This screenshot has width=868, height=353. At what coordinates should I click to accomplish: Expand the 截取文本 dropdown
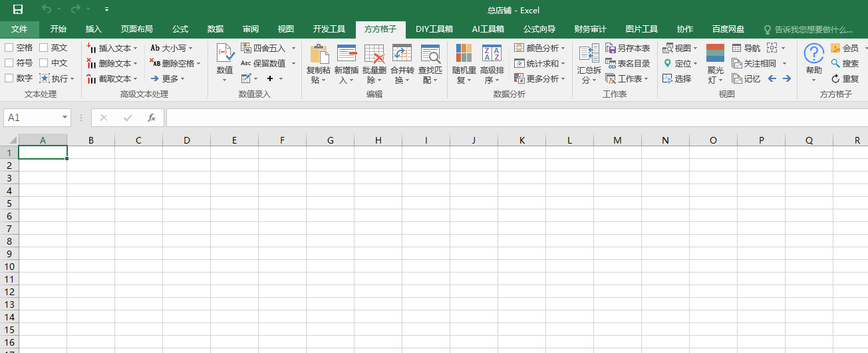(x=135, y=78)
